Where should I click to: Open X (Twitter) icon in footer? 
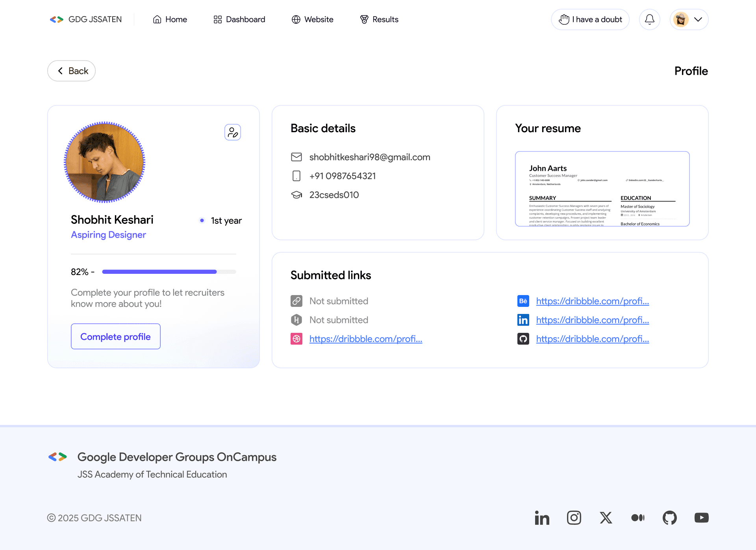(x=606, y=518)
